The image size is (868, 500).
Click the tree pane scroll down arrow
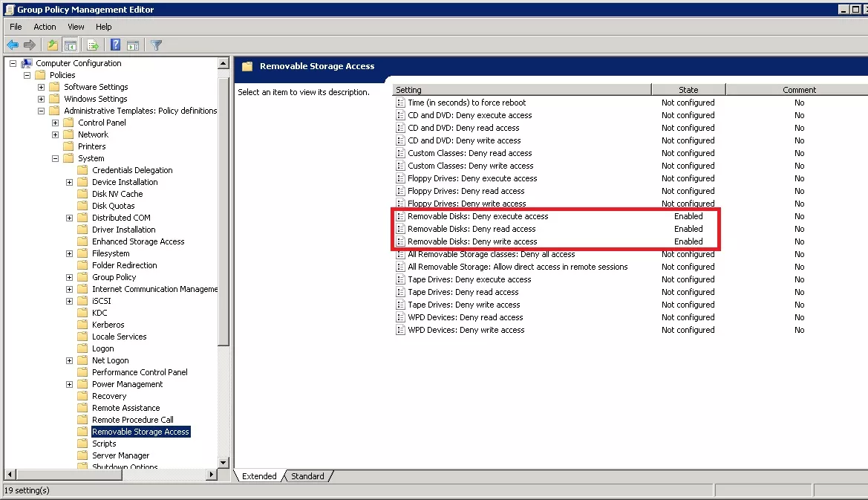click(x=223, y=463)
